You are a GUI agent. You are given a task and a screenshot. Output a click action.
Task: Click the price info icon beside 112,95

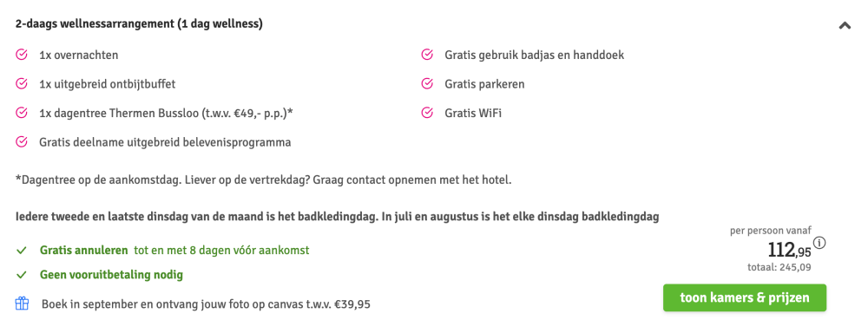point(820,243)
